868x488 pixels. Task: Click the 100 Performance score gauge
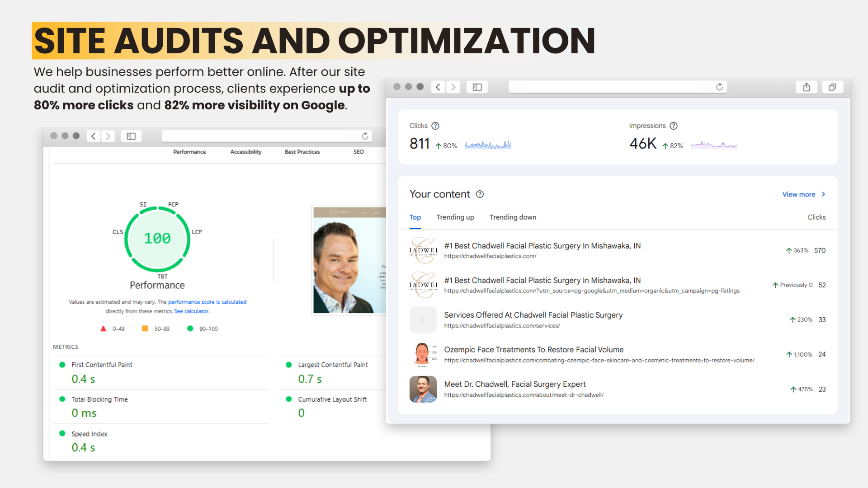(x=157, y=239)
